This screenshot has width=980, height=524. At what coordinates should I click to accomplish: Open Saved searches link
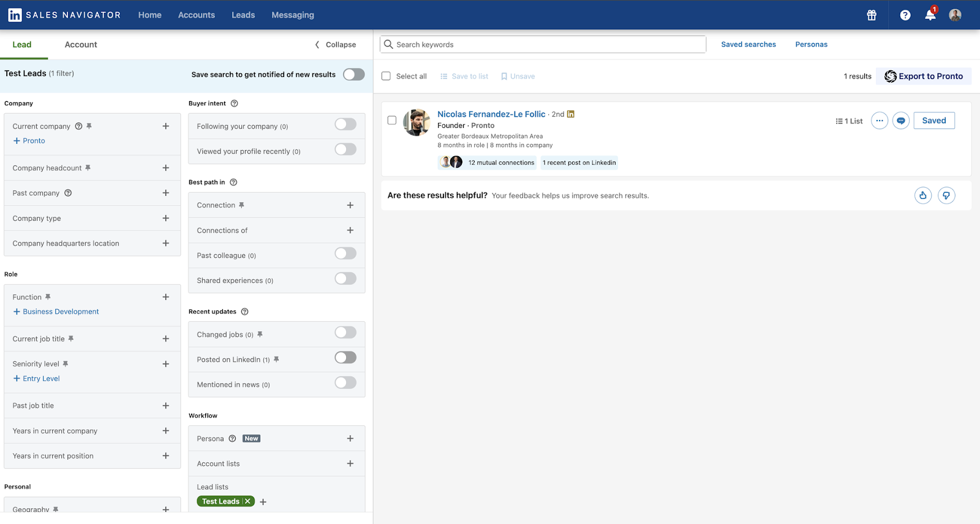[748, 44]
